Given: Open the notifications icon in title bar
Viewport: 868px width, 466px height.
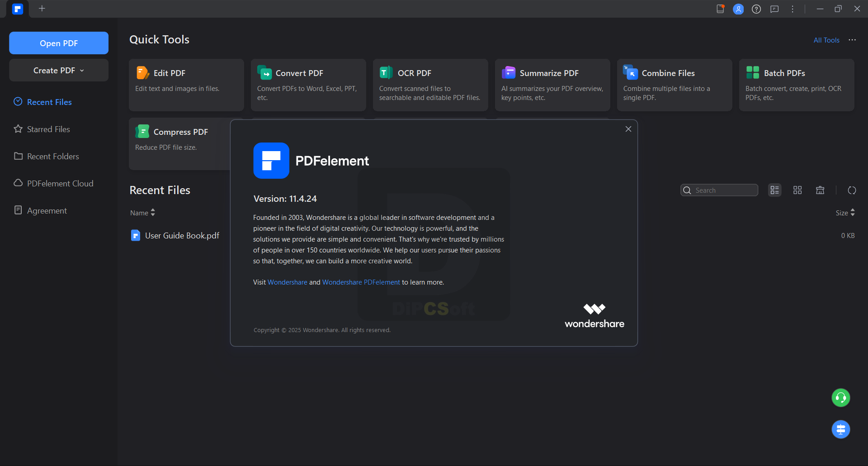Looking at the screenshot, I should (x=720, y=9).
